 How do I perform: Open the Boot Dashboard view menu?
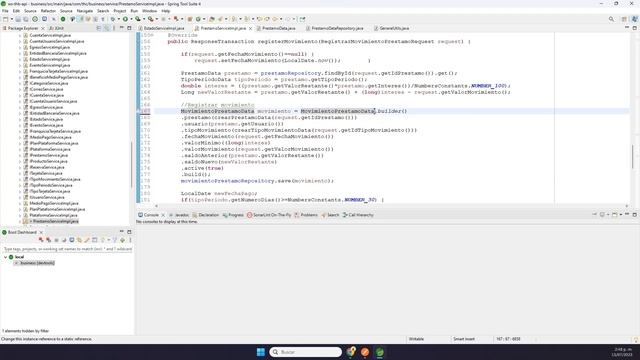click(x=130, y=240)
